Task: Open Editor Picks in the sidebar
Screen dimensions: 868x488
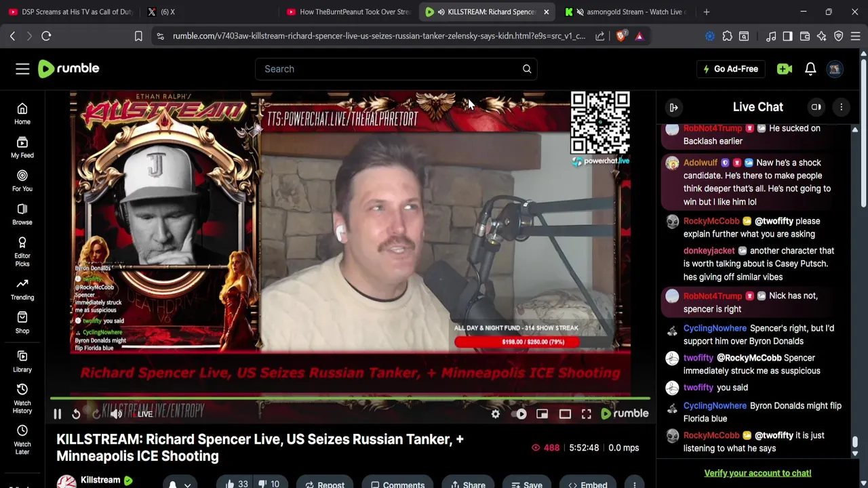Action: [22, 251]
